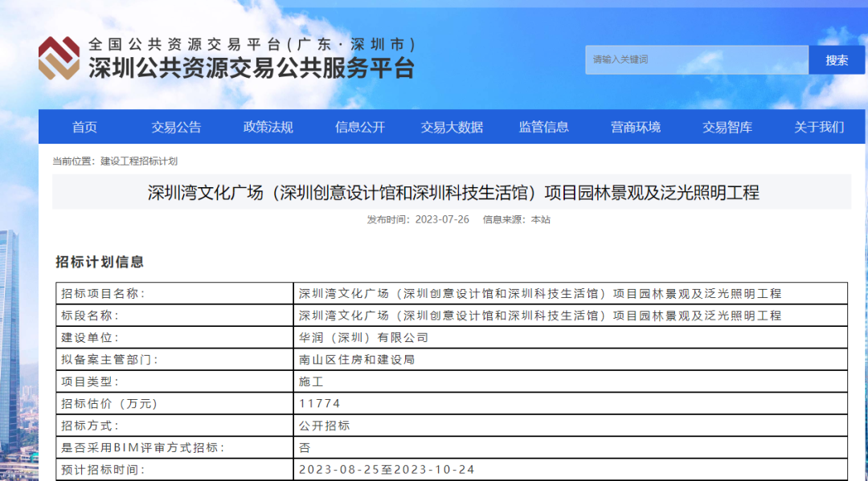Click the 华润（深圳）有限公司 table cell
Image resolution: width=868 pixels, height=481 pixels.
(363, 338)
